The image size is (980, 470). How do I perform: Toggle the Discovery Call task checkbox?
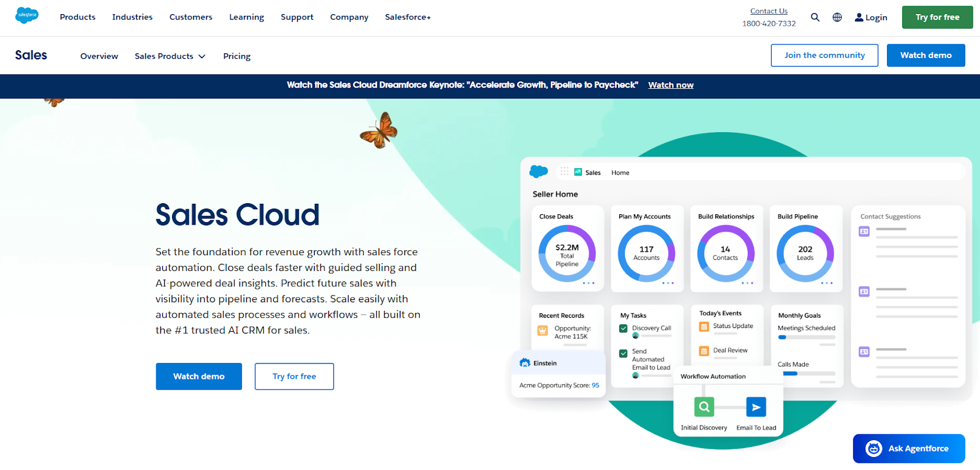[624, 328]
